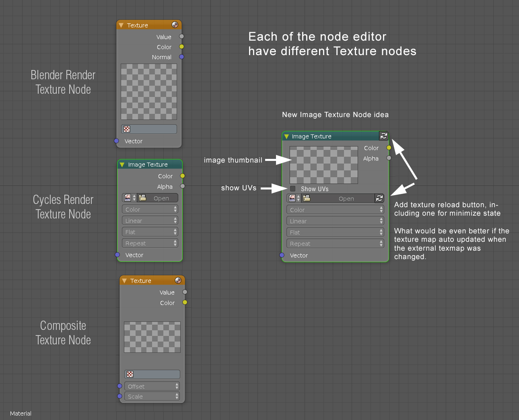
Task: Open Repeat dropdown in new Image Texture idea node
Action: coord(336,244)
